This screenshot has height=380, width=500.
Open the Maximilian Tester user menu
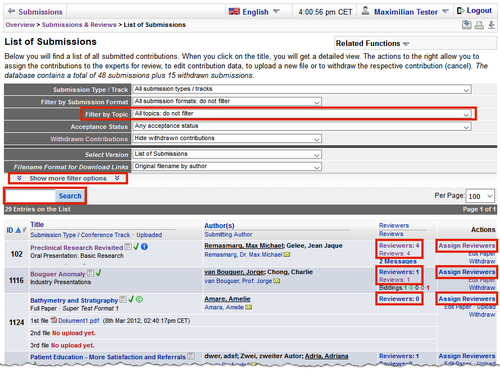tap(411, 12)
